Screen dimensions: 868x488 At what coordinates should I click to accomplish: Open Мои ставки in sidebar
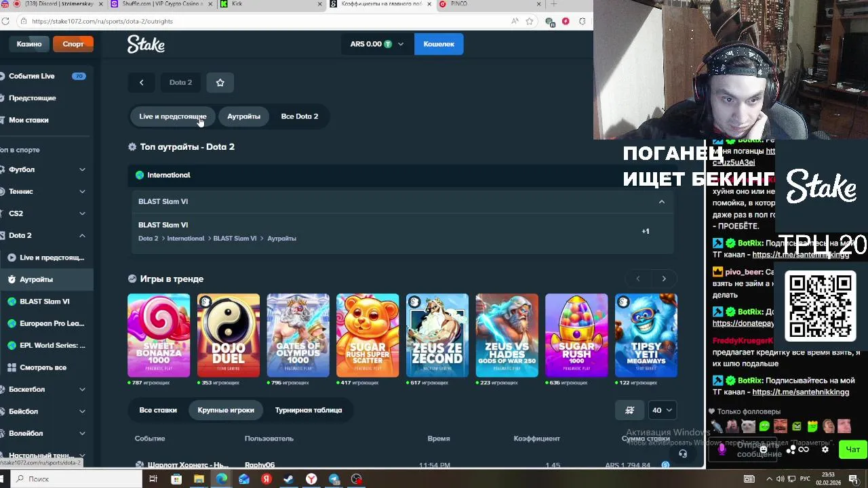pyautogui.click(x=46, y=120)
